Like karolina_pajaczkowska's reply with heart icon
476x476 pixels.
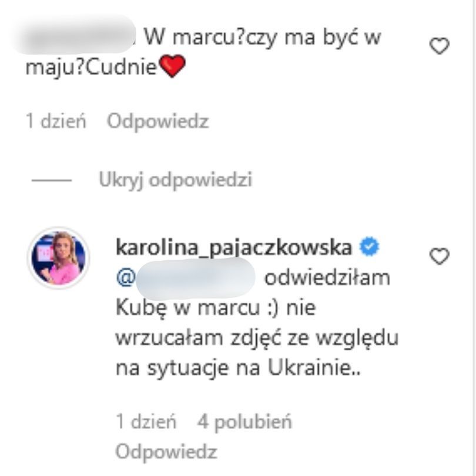[439, 256]
